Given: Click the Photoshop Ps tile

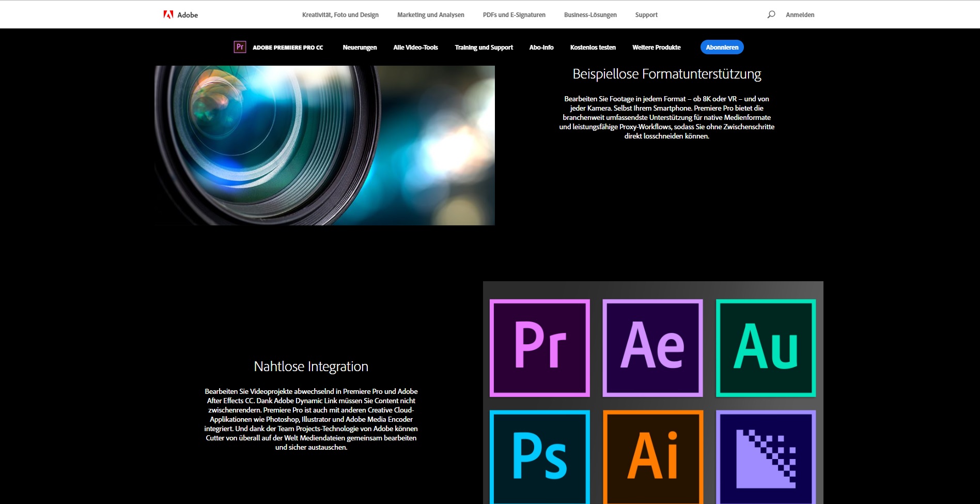Looking at the screenshot, I should coord(540,457).
